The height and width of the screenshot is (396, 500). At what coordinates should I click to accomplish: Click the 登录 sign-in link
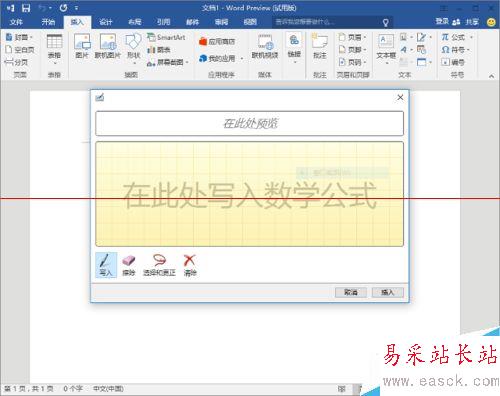(442, 22)
